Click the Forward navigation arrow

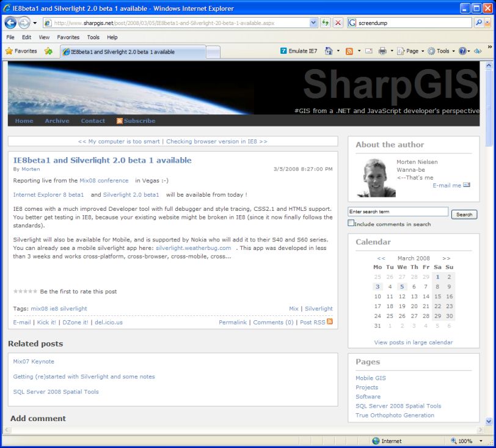pyautogui.click(x=24, y=23)
